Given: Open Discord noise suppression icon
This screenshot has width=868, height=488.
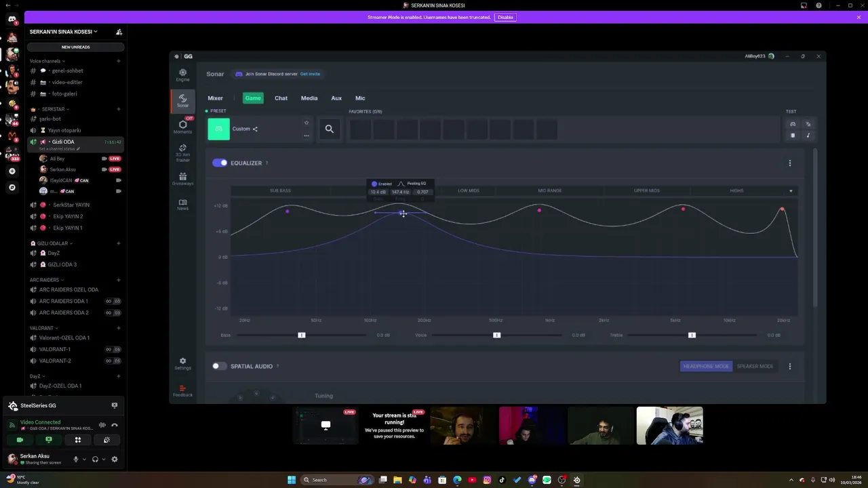Looking at the screenshot, I should click(x=102, y=425).
